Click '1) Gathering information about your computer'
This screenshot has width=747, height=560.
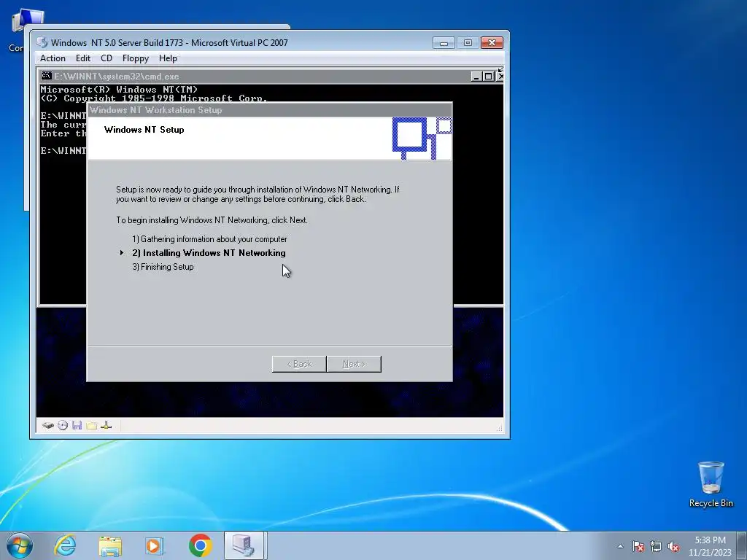(x=209, y=239)
